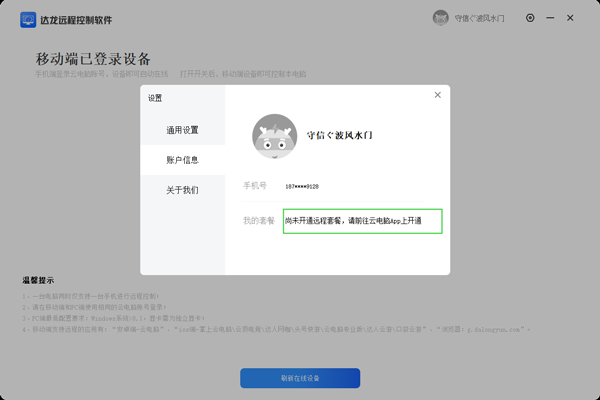Click the 温馨提示 heading
600x400 pixels.
(38, 280)
